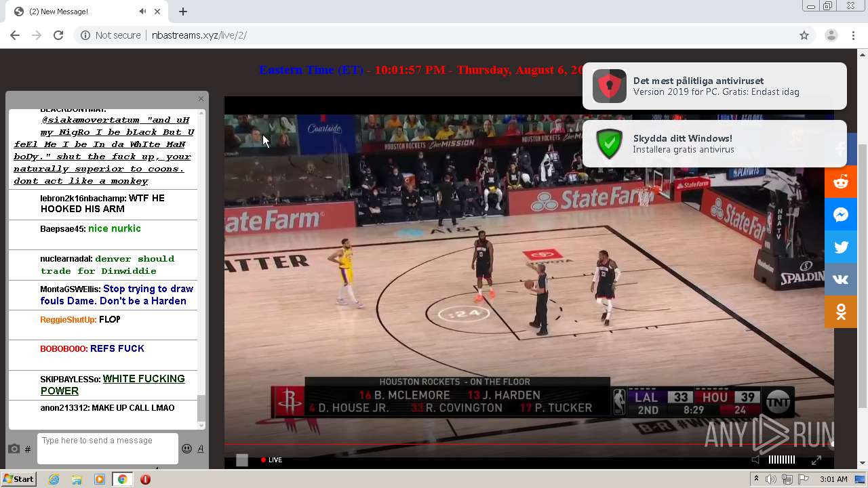Share via Facebook Messenger icon
The height and width of the screenshot is (488, 868).
click(x=841, y=215)
